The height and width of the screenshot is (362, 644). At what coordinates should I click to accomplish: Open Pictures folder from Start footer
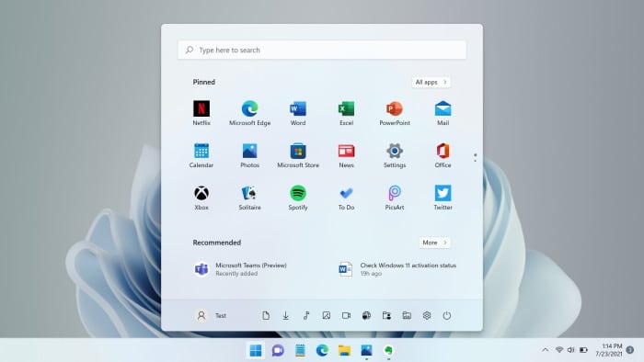click(326, 315)
